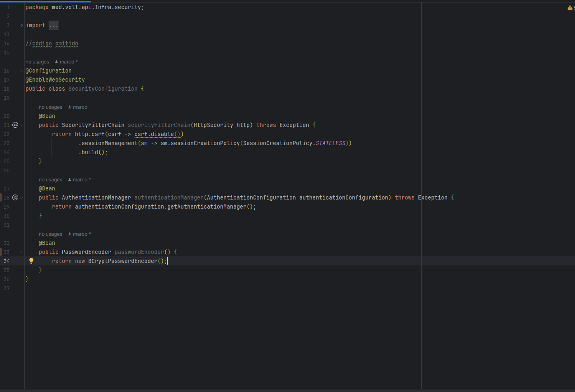Click line number 34 in the gutter
The width and height of the screenshot is (575, 392).
point(7,261)
